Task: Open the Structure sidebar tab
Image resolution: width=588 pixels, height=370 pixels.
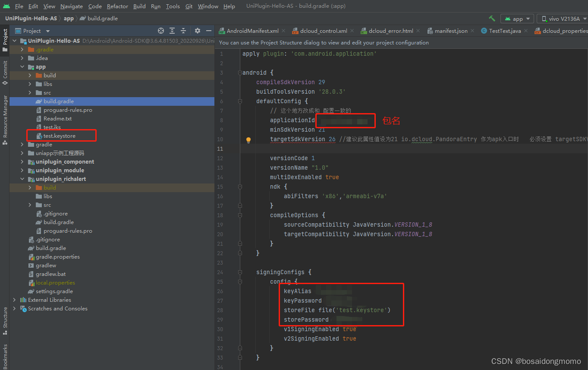Action: [x=5, y=320]
